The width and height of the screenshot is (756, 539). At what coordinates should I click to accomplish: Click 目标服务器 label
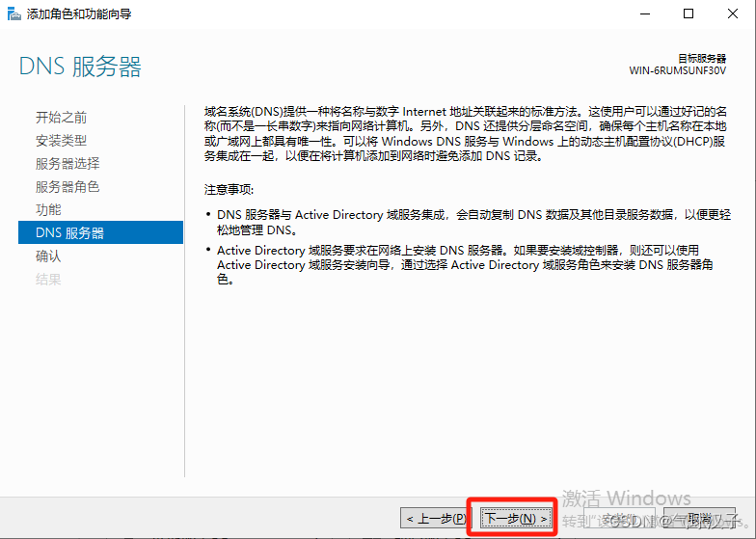pos(702,58)
